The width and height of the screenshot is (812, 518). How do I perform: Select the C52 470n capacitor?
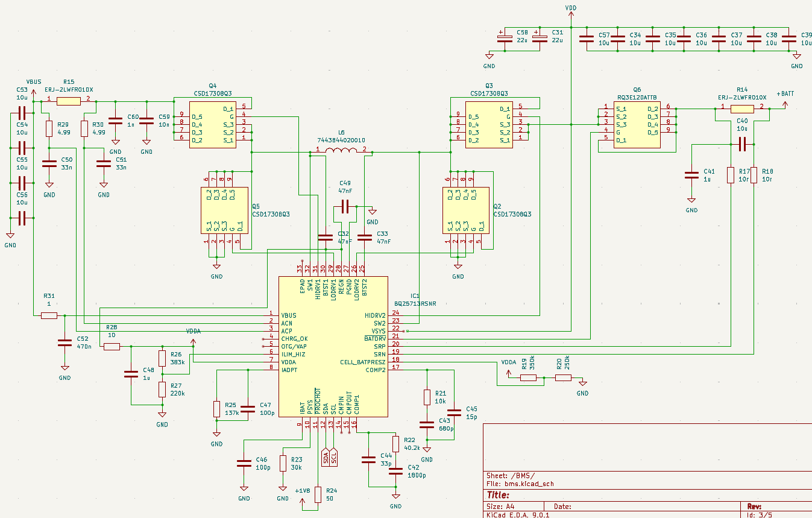[65, 343]
